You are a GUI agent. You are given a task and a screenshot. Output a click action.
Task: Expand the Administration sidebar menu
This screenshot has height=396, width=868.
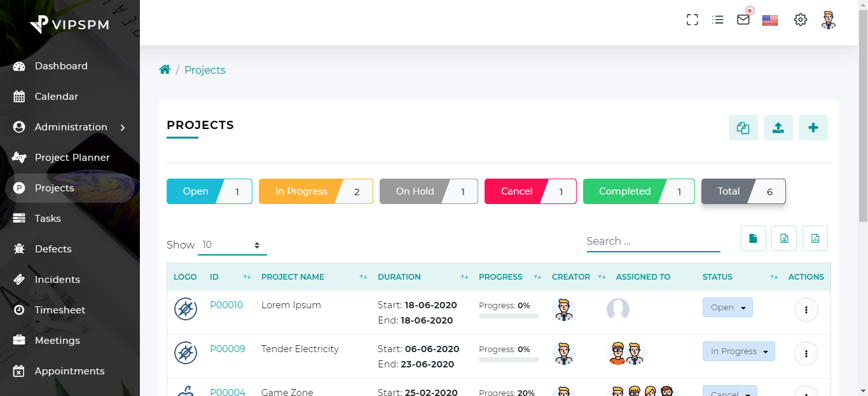pos(71,127)
